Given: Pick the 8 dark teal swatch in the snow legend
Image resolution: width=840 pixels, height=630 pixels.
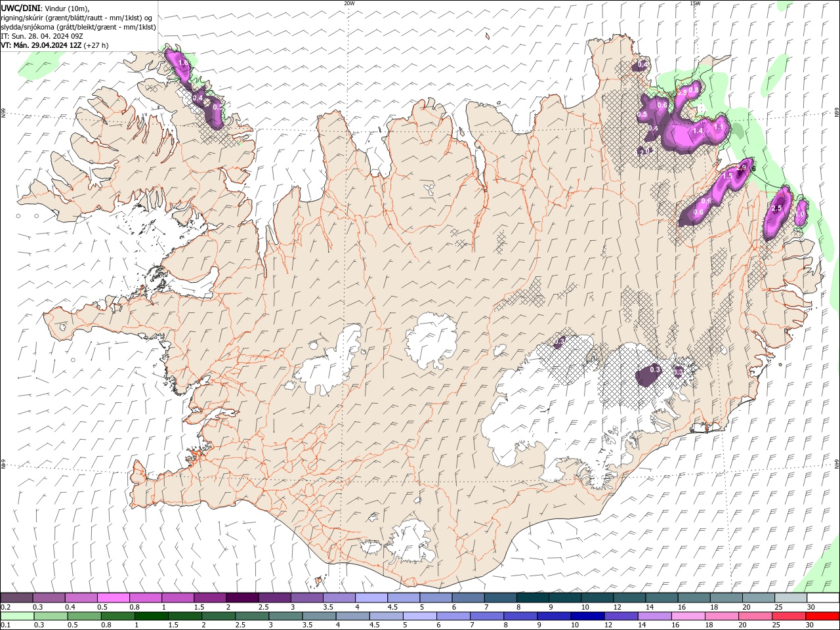Looking at the screenshot, I should pos(533,597).
